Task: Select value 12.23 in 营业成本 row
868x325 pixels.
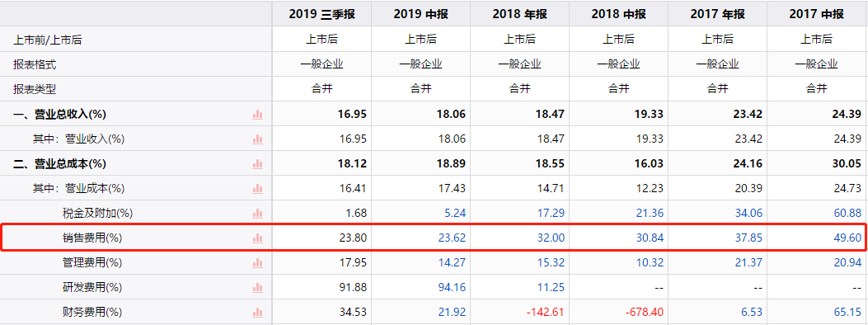Action: point(650,189)
